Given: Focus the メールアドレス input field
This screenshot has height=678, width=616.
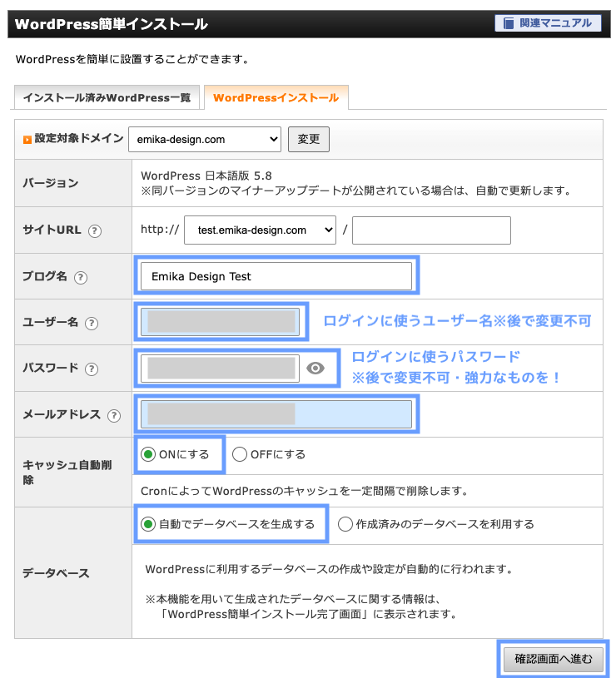Looking at the screenshot, I should (x=276, y=414).
